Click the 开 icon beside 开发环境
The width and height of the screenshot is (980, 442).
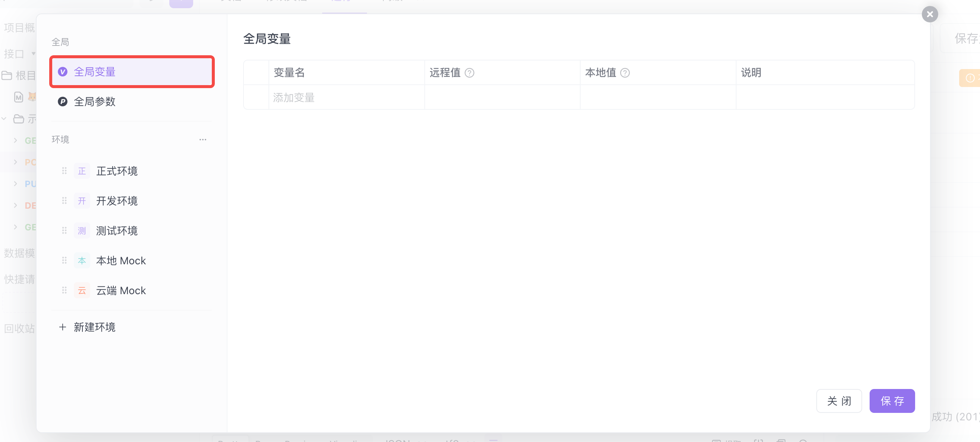point(82,201)
